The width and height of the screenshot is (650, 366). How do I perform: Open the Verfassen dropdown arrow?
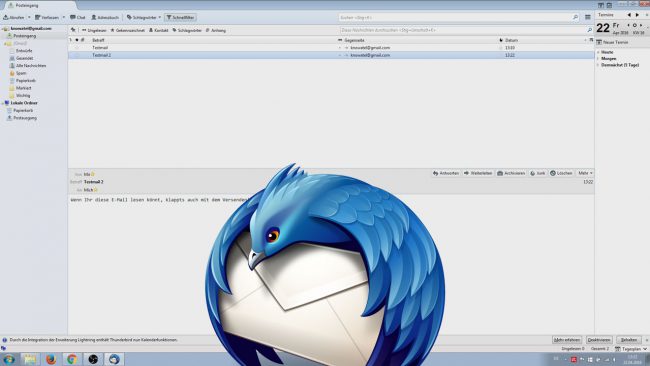(63, 17)
